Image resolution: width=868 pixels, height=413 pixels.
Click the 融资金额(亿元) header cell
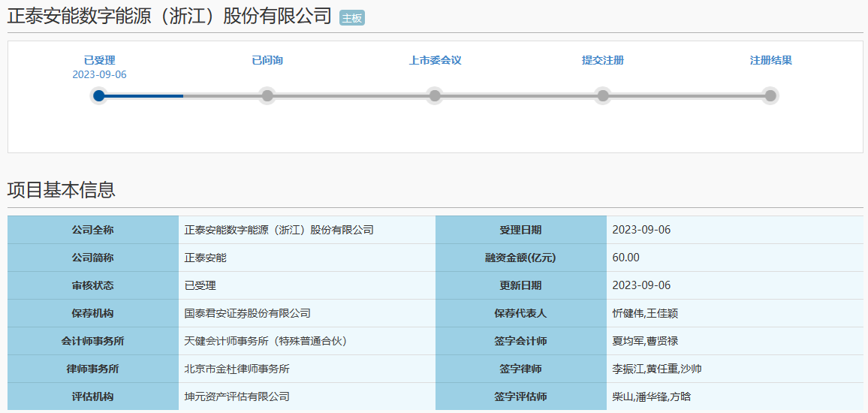point(521,258)
